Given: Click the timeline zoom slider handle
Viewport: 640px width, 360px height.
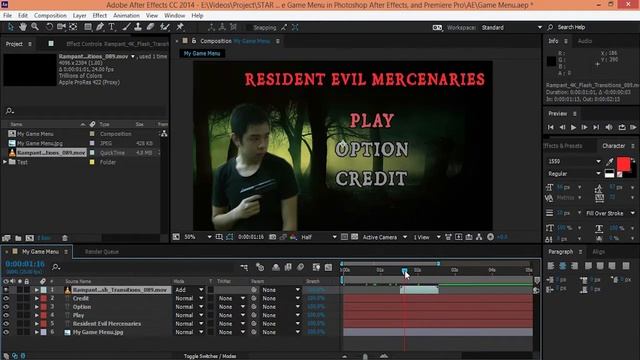Looking at the screenshot, I should 365,356.
